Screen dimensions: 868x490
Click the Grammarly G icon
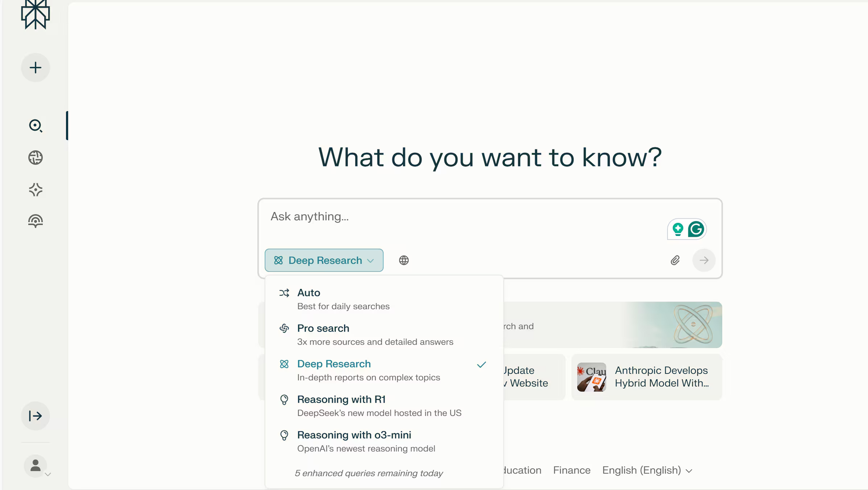tap(696, 229)
